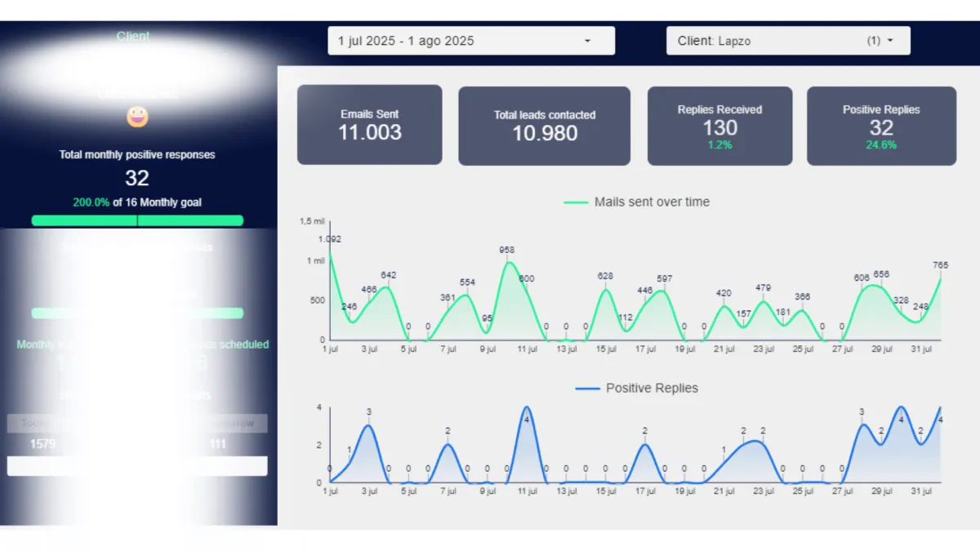Image resolution: width=980 pixels, height=551 pixels.
Task: Select the Emails Sent scorecard
Action: click(x=369, y=125)
